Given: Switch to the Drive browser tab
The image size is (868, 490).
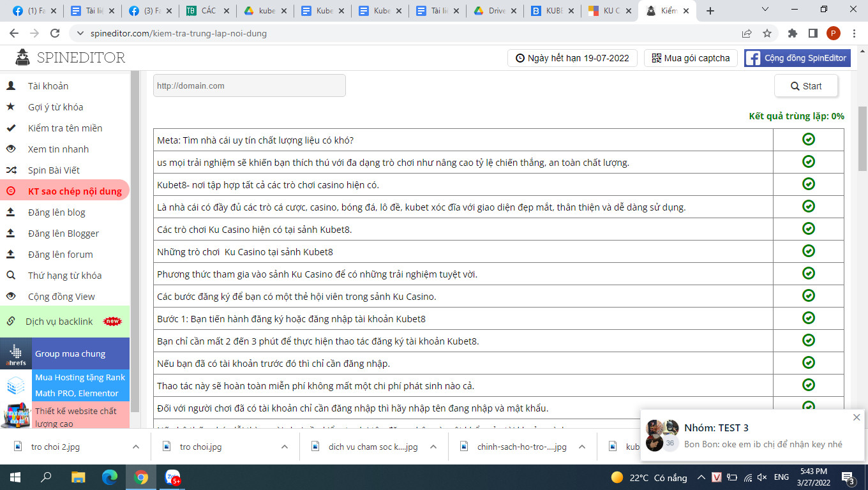Looking at the screenshot, I should pyautogui.click(x=496, y=11).
